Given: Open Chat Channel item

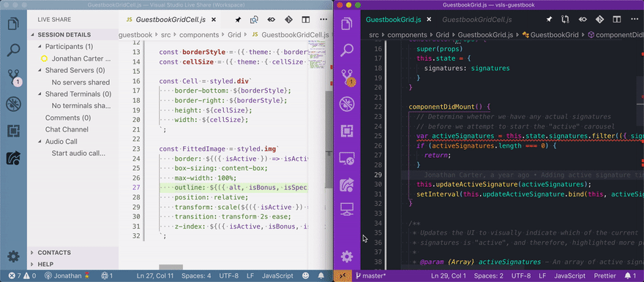Looking at the screenshot, I should coord(67,129).
